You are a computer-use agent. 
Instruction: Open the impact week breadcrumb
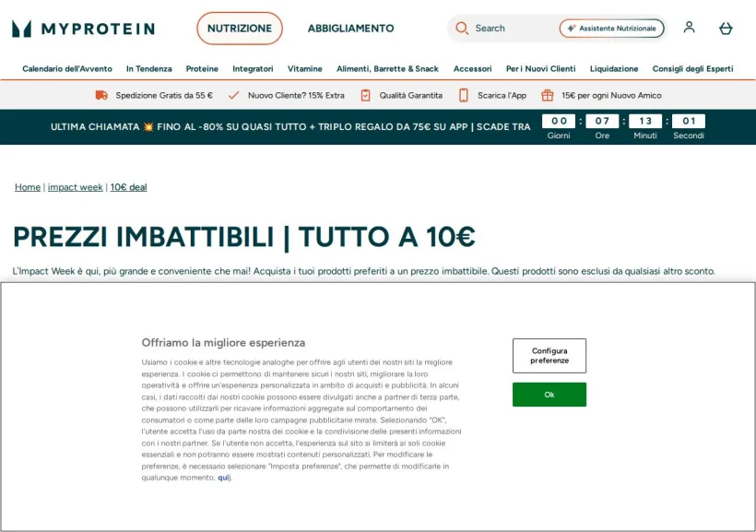(x=76, y=187)
